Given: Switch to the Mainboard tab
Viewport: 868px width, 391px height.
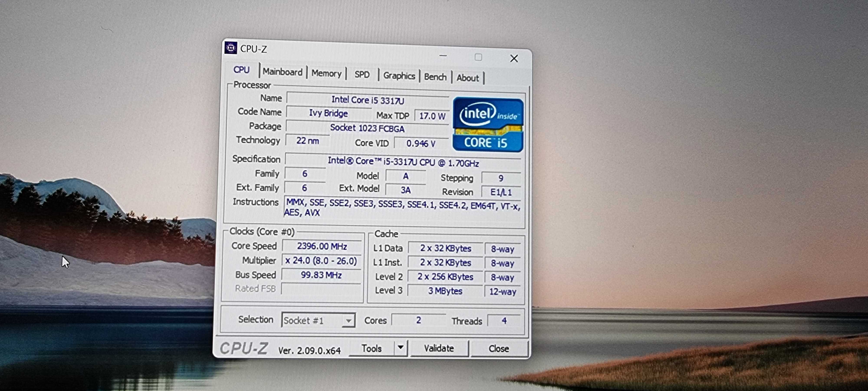Looking at the screenshot, I should click(x=282, y=72).
